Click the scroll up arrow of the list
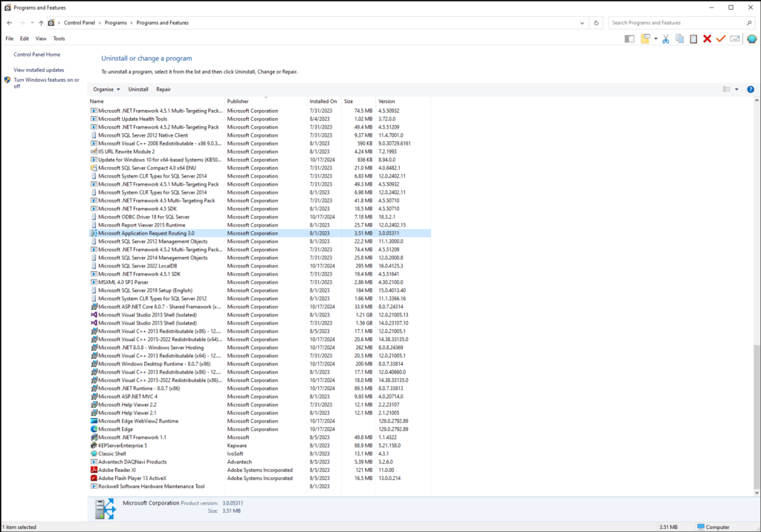761x532 pixels. (757, 100)
